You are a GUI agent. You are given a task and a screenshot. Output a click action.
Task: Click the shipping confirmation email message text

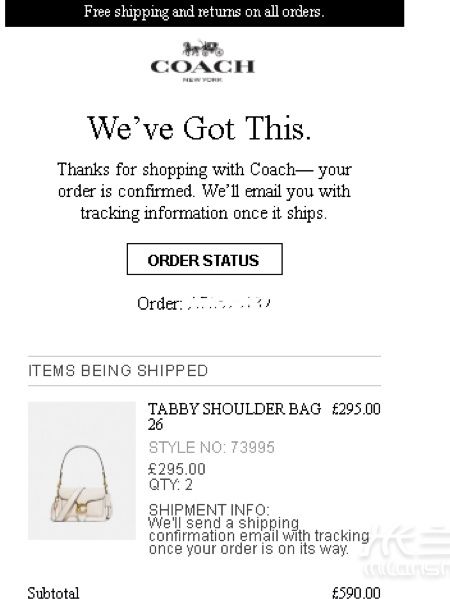(x=259, y=536)
